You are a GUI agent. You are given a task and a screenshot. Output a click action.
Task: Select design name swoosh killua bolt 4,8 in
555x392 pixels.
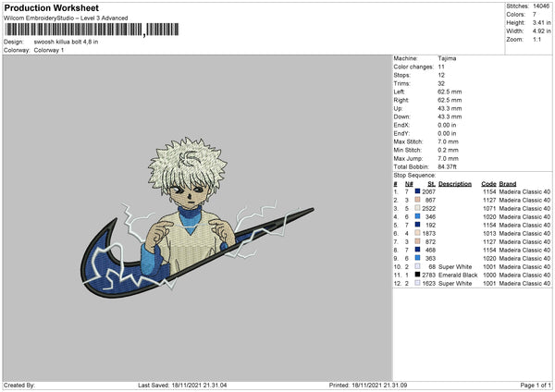66,42
